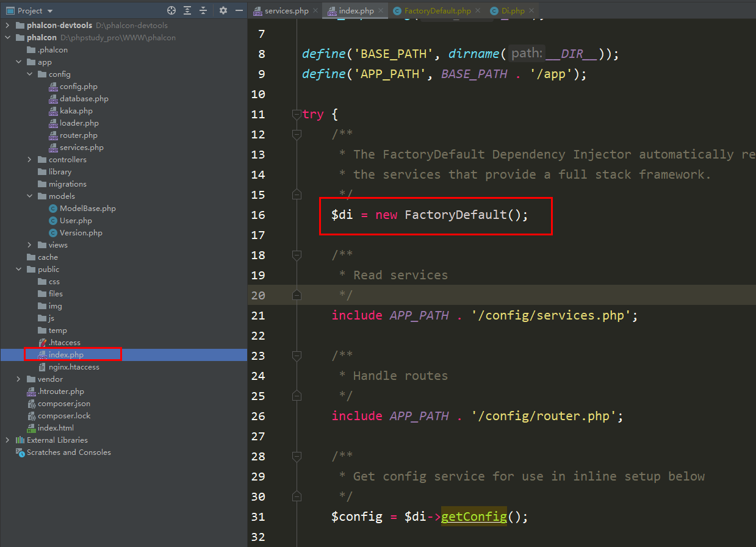Collapse the public folder
This screenshot has width=756, height=547.
coord(18,270)
